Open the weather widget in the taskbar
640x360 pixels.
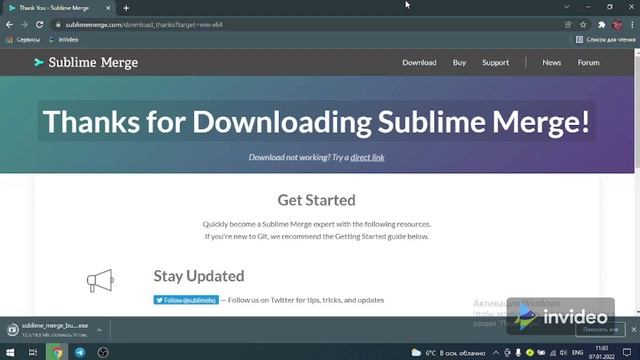(448, 353)
